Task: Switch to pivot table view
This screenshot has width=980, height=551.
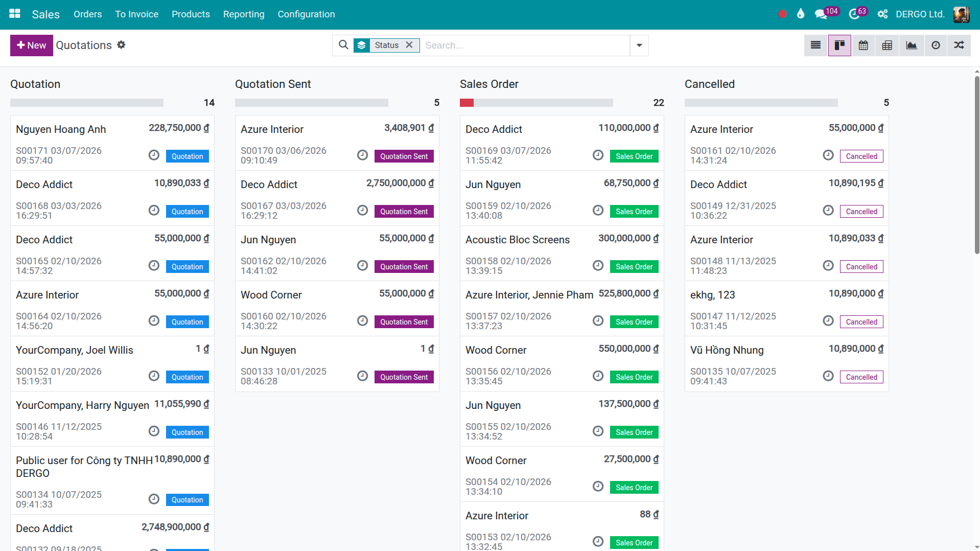Action: 887,45
